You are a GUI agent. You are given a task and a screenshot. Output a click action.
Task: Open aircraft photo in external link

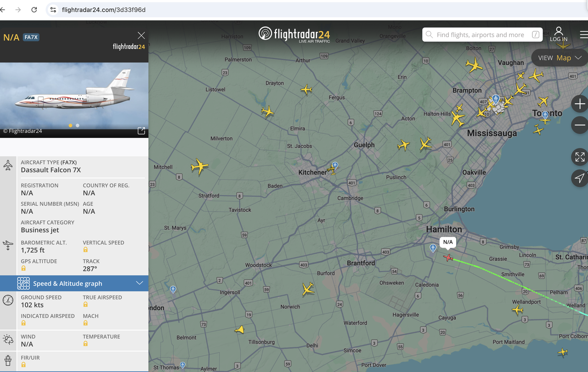141,131
